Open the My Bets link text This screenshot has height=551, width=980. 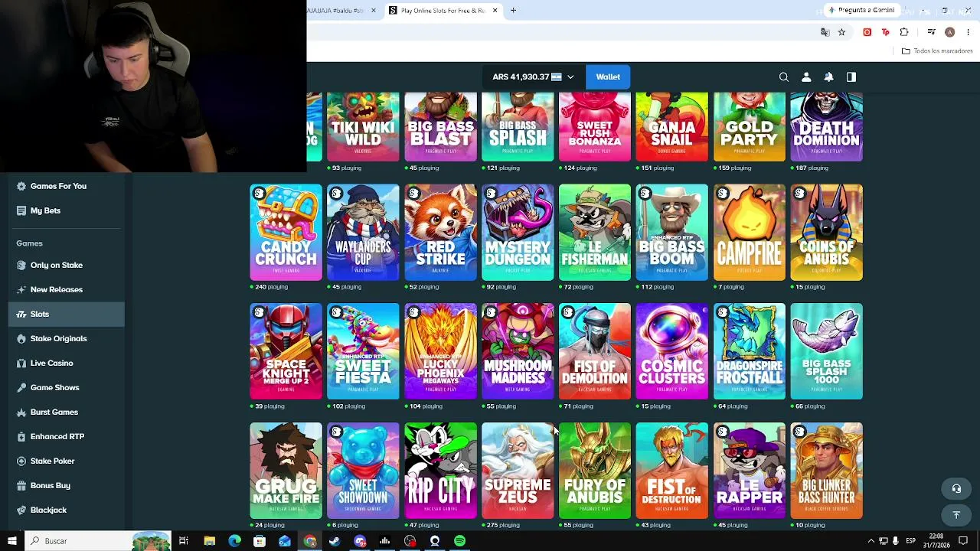(x=45, y=210)
